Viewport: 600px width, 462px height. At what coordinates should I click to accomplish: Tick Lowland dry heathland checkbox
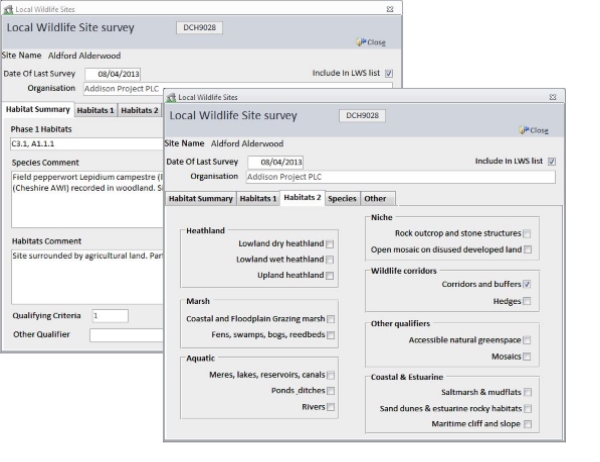pyautogui.click(x=330, y=244)
